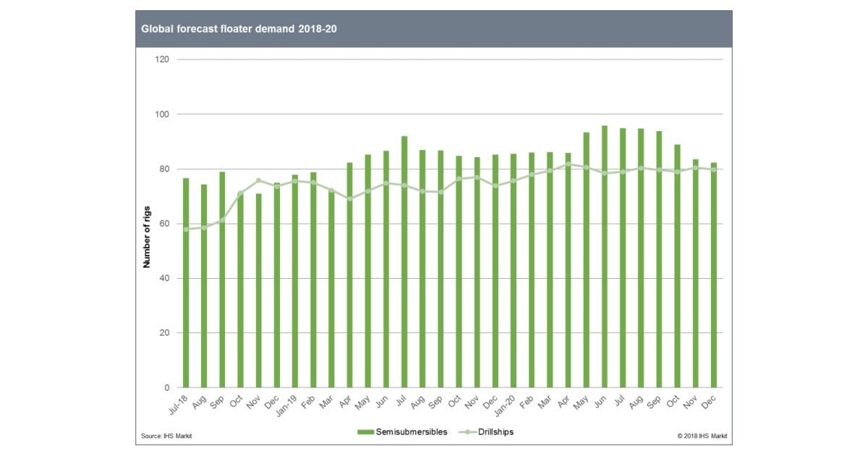Click the first bar for Jul-18
Viewport: 868px width, 454px height.
tap(187, 282)
